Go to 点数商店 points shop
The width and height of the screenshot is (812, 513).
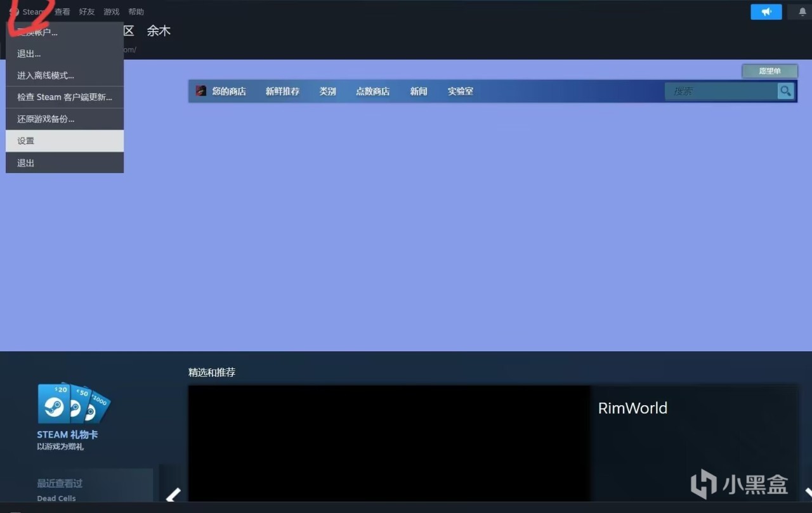click(x=373, y=91)
